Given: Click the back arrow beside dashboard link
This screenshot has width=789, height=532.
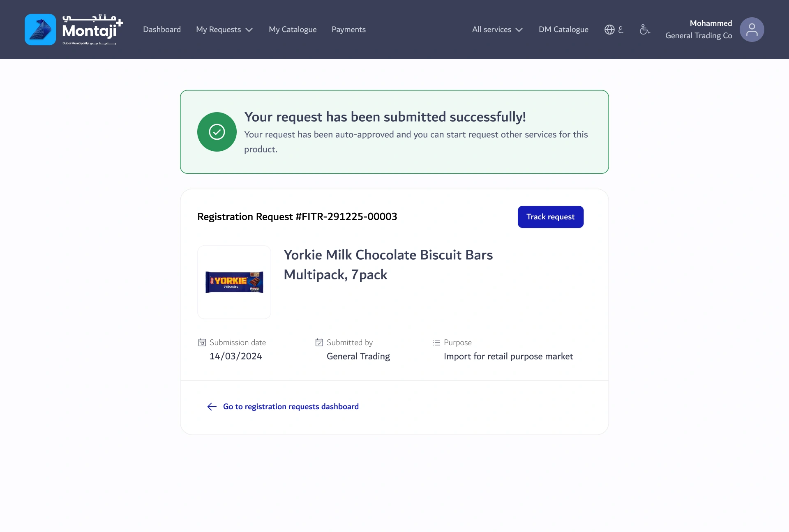Looking at the screenshot, I should click(x=212, y=407).
